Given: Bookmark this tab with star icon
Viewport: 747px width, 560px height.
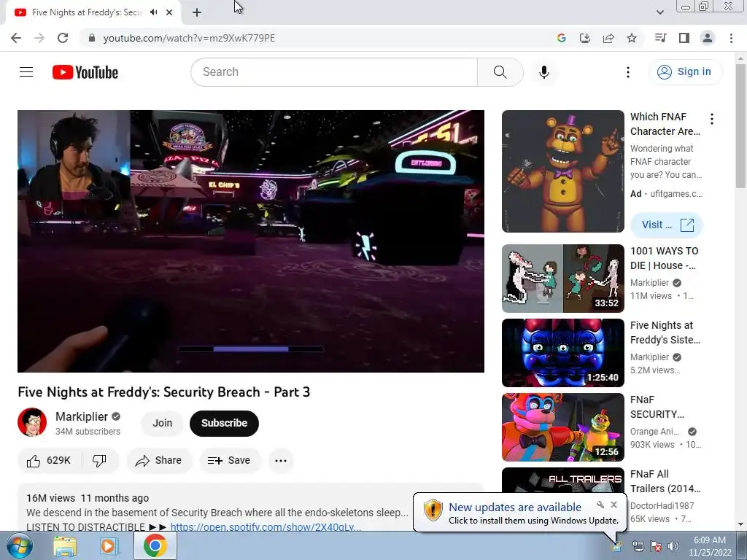Looking at the screenshot, I should (631, 38).
